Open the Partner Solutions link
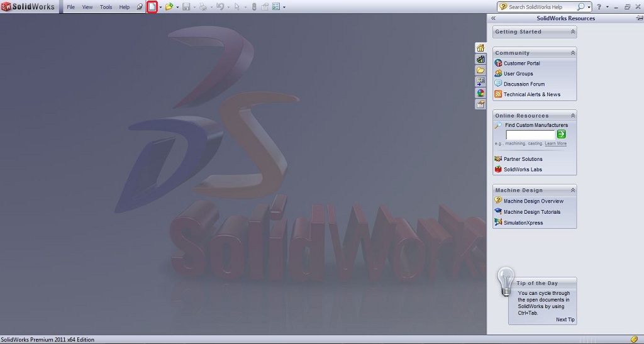644x344 pixels. (523, 159)
